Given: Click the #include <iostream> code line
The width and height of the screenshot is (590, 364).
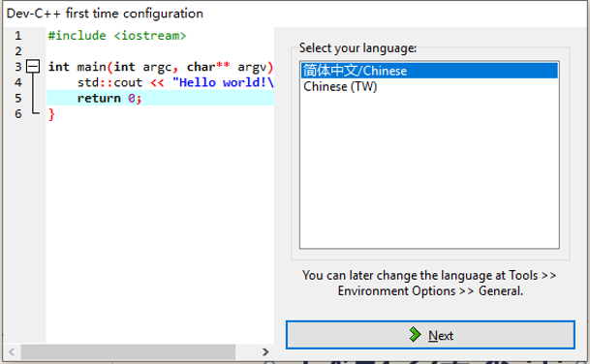Looking at the screenshot, I should [117, 36].
